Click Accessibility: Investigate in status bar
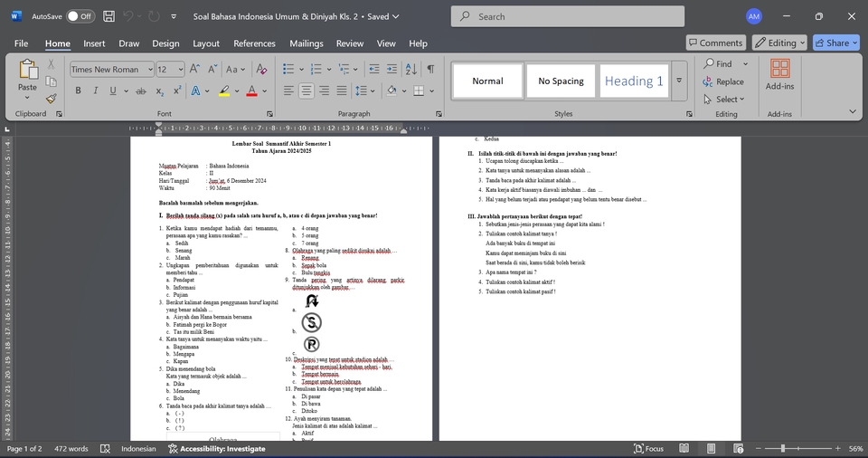The height and width of the screenshot is (458, 868). [217, 449]
